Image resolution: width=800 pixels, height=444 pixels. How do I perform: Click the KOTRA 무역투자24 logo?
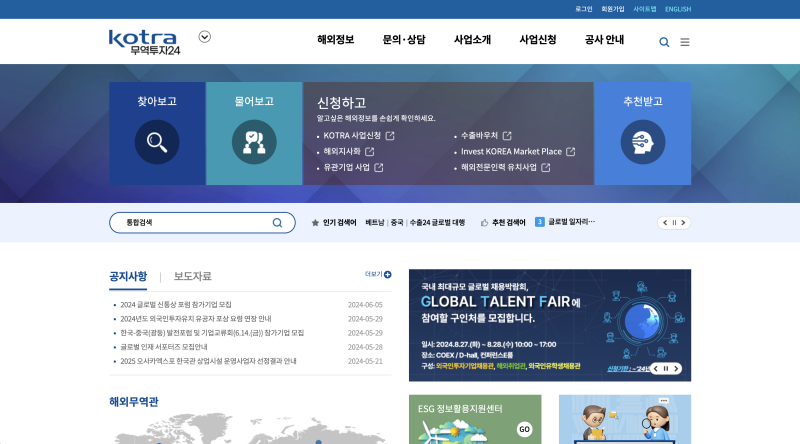pyautogui.click(x=144, y=42)
